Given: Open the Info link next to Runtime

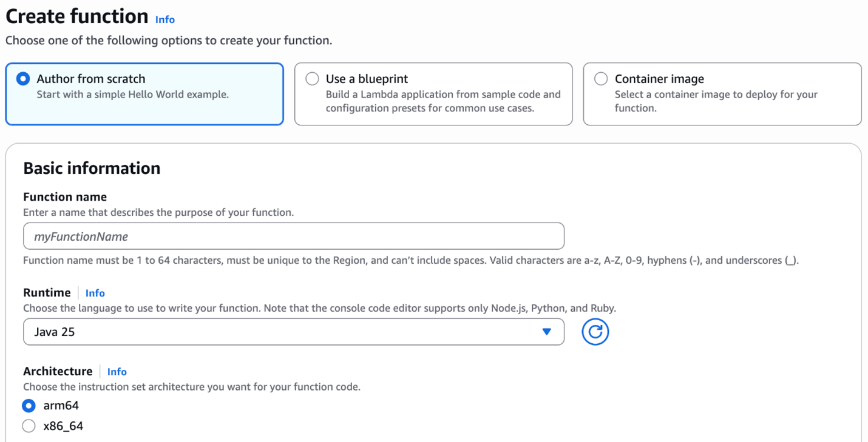Looking at the screenshot, I should coord(95,293).
